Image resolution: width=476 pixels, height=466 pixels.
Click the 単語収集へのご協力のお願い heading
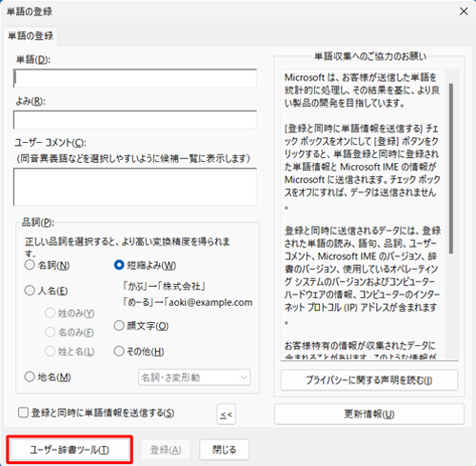point(370,56)
